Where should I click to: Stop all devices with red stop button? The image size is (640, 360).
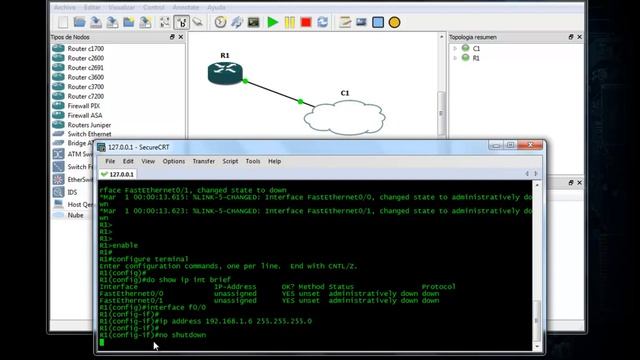306,22
